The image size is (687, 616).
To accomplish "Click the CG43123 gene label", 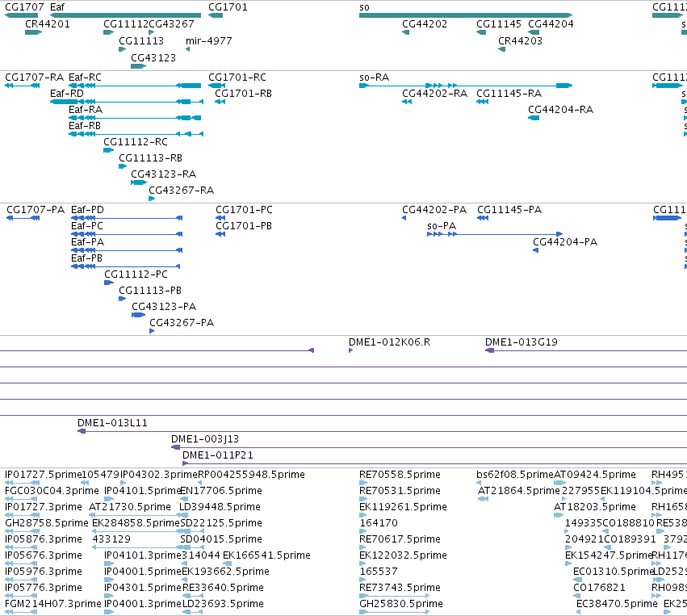I will (153, 58).
